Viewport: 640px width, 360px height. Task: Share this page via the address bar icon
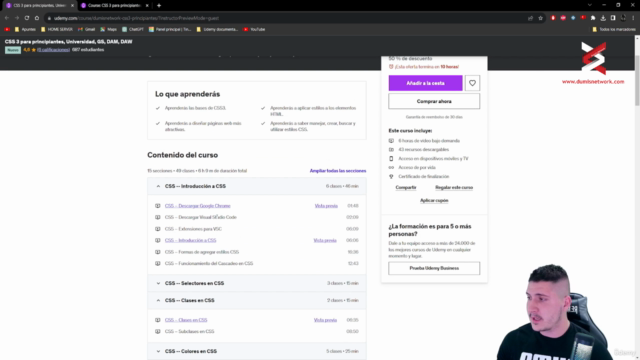[x=530, y=18]
